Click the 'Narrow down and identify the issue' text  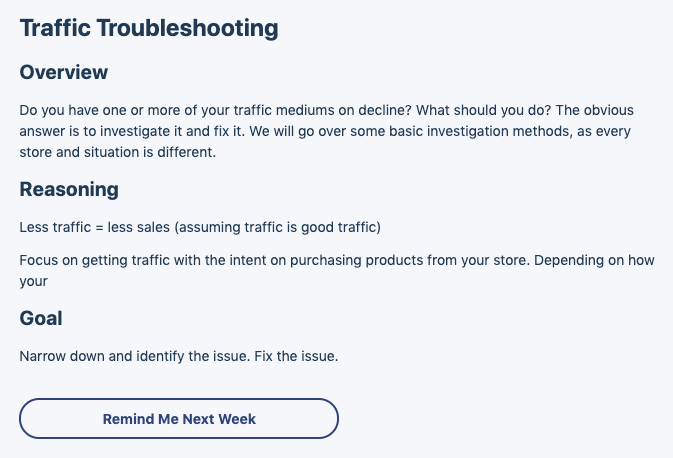click(135, 356)
